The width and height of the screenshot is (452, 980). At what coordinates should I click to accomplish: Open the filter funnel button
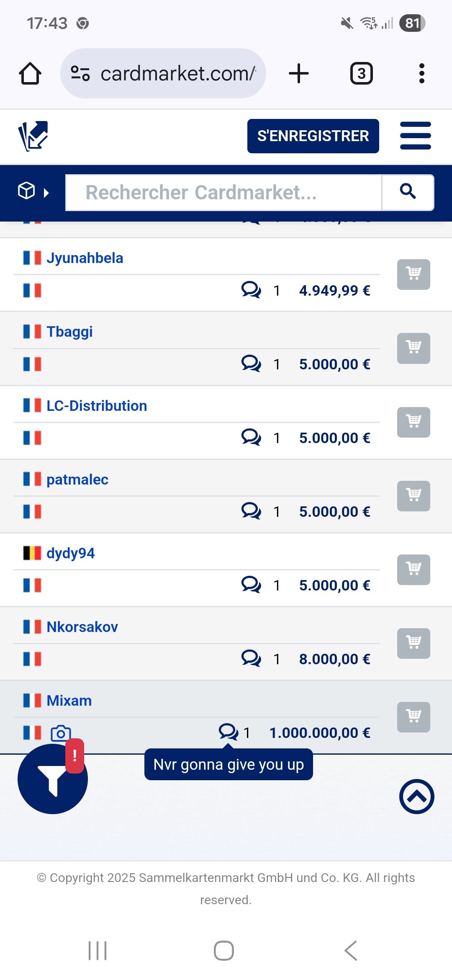click(x=53, y=779)
